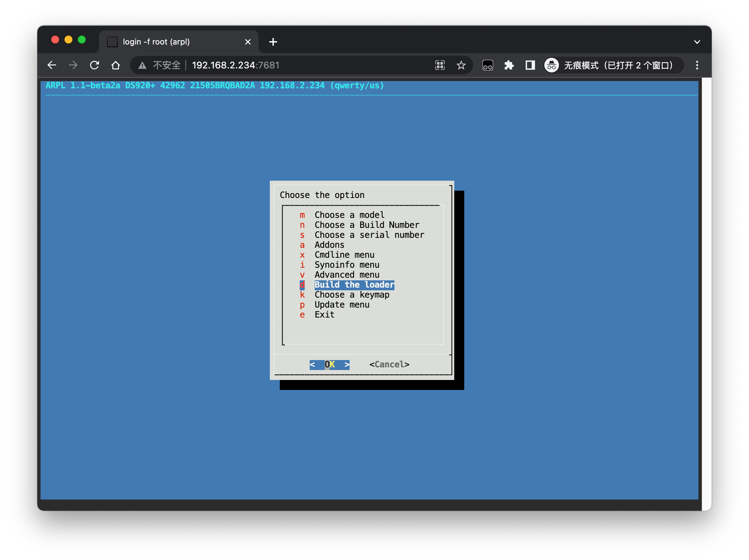The height and width of the screenshot is (560, 749).
Task: Click the ARPL 1.1-beta2a header status line
Action: tap(215, 85)
